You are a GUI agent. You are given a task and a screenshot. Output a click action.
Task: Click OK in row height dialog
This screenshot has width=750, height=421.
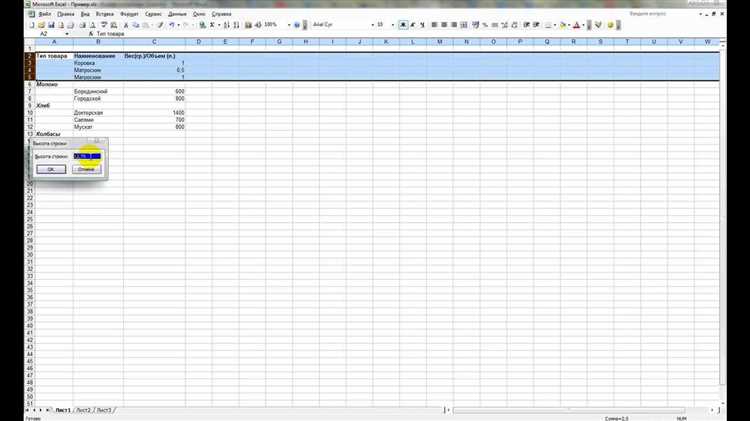click(51, 169)
